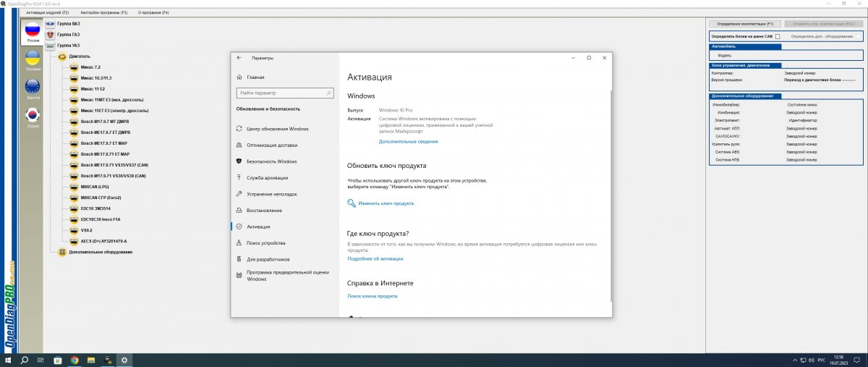The image size is (868, 367).
Task: Click engine icon beside EDC16 ЗМЗ514
Action: pos(74,208)
